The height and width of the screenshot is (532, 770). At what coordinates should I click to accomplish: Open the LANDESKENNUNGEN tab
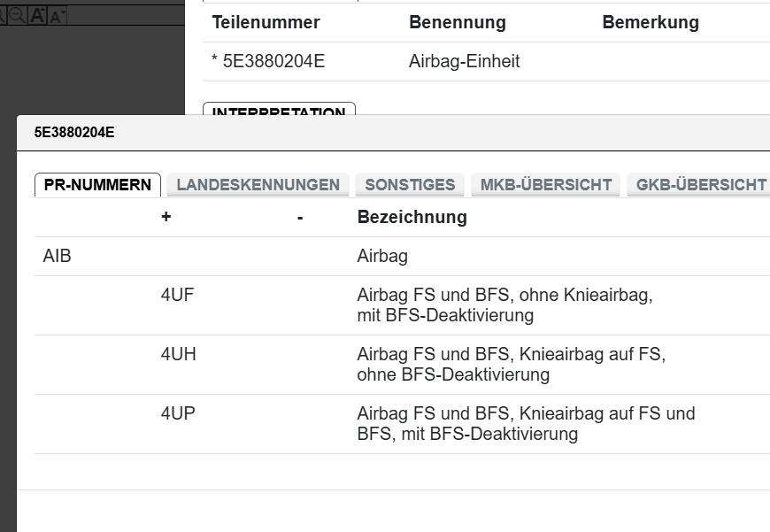(258, 185)
